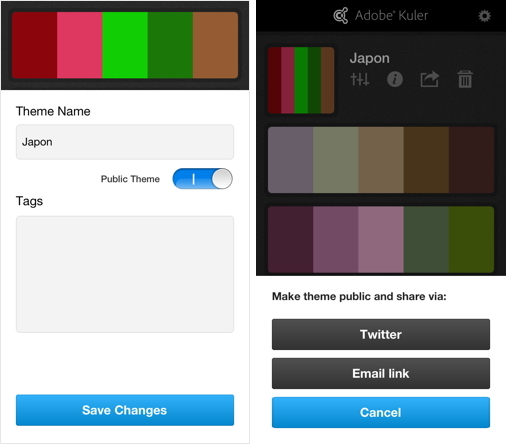506x444 pixels.
Task: Click the Adobe Kuler title text
Action: (391, 16)
